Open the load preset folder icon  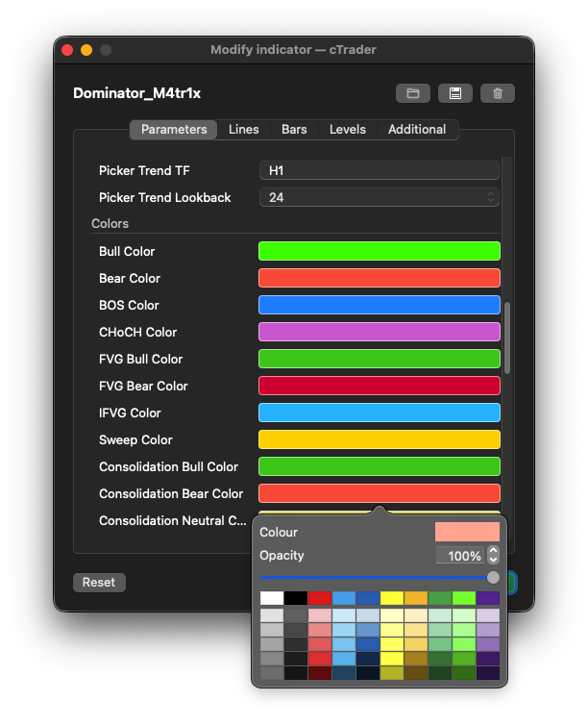coord(413,93)
